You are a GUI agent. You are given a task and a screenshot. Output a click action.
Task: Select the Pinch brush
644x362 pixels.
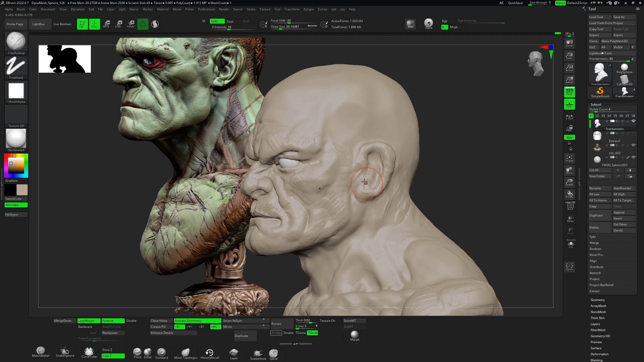tap(137, 352)
